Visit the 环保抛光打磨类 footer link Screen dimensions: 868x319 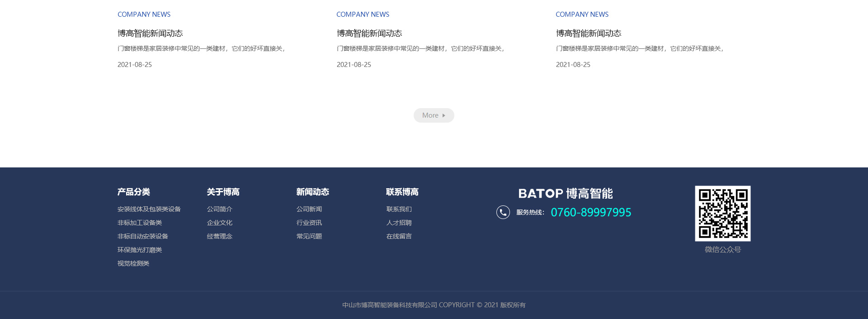point(139,250)
